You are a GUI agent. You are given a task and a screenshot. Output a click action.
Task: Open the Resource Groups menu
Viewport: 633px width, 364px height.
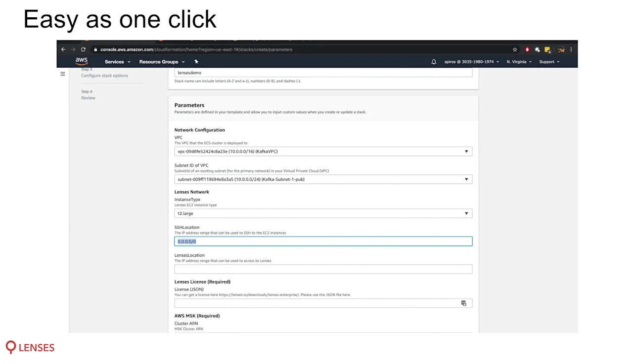pos(159,62)
